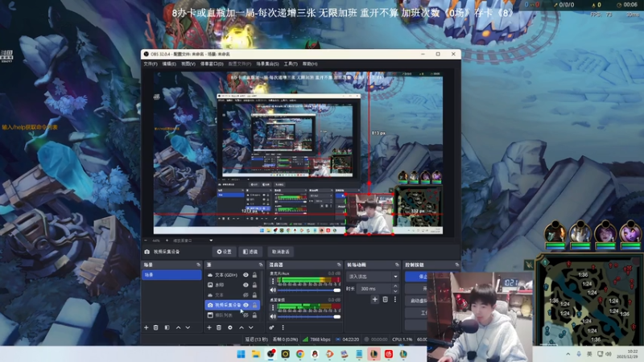The height and width of the screenshot is (362, 644).
Task: Pop out the scenes (场景) dock
Action: pos(198,265)
